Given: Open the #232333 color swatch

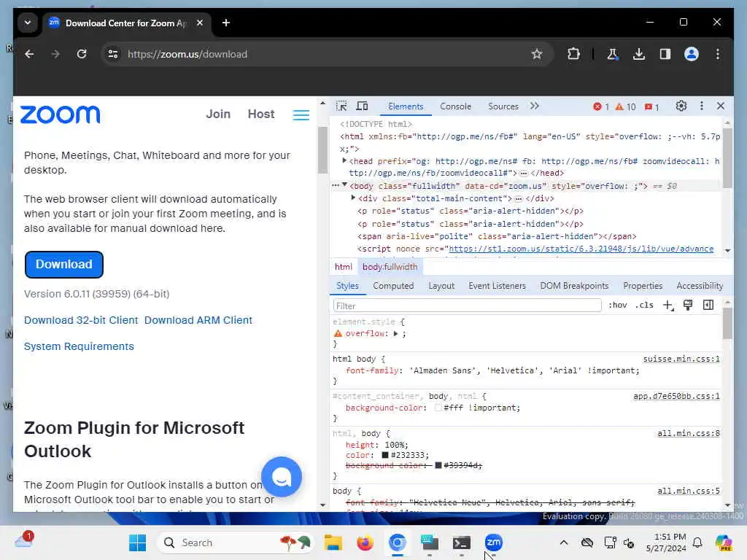Looking at the screenshot, I should coord(385,455).
